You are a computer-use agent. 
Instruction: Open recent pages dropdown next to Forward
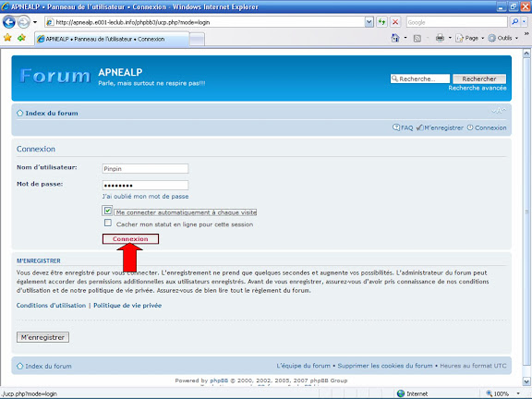tap(35, 22)
